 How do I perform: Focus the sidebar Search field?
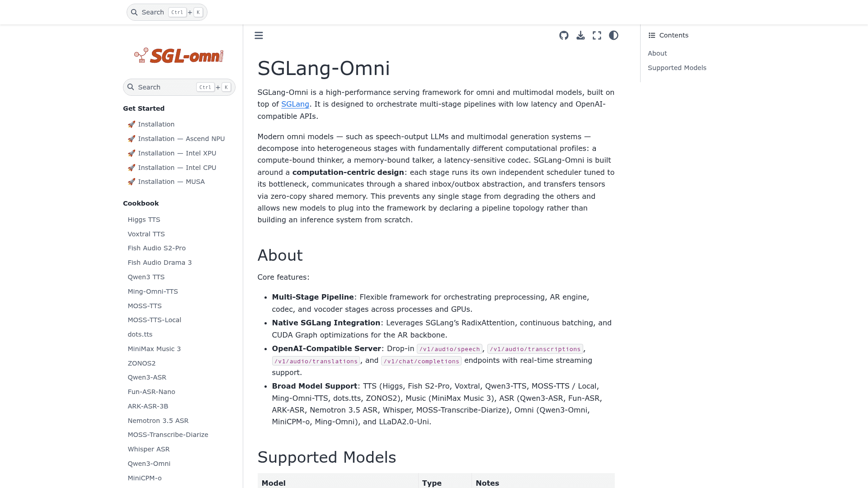pos(179,87)
